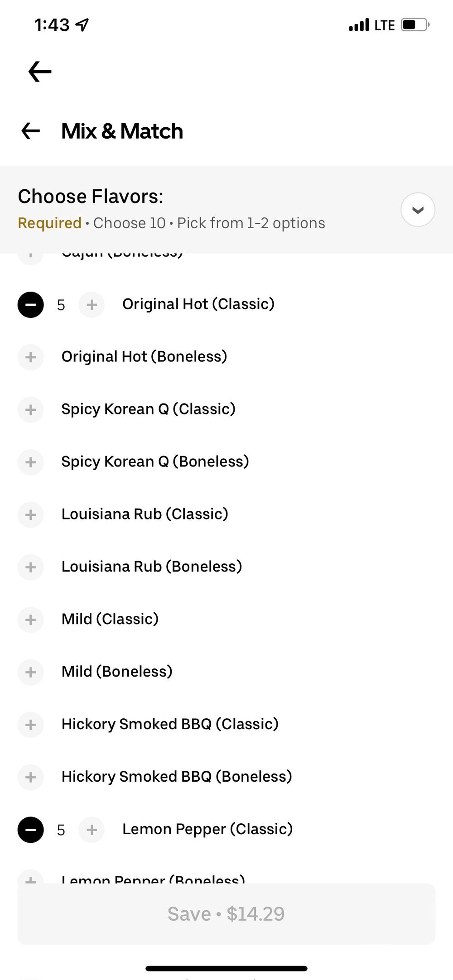The image size is (453, 980).
Task: Add Louisiana Rub (Boneless) flavor
Action: click(x=30, y=567)
